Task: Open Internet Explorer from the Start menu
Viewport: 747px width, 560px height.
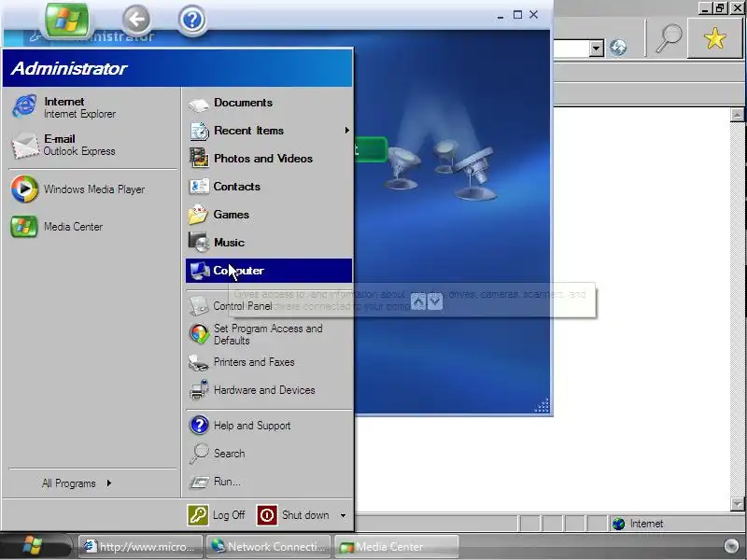Action: tap(92, 107)
